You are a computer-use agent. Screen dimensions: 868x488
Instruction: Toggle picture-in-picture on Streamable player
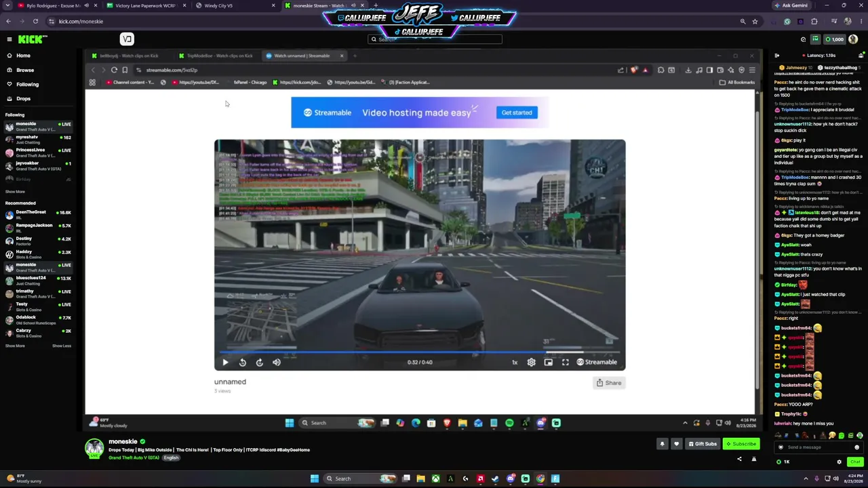[x=548, y=363]
